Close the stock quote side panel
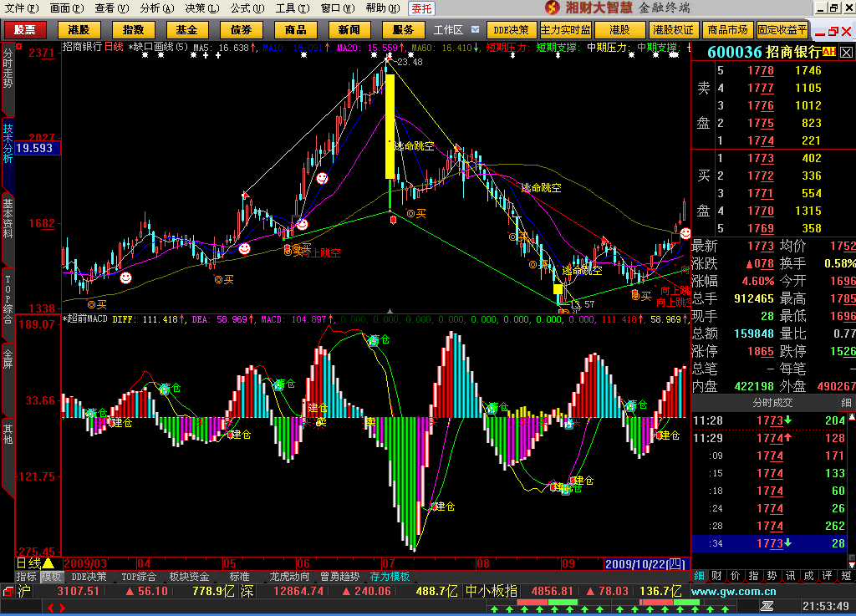This screenshot has width=856, height=616. pyautogui.click(x=846, y=53)
